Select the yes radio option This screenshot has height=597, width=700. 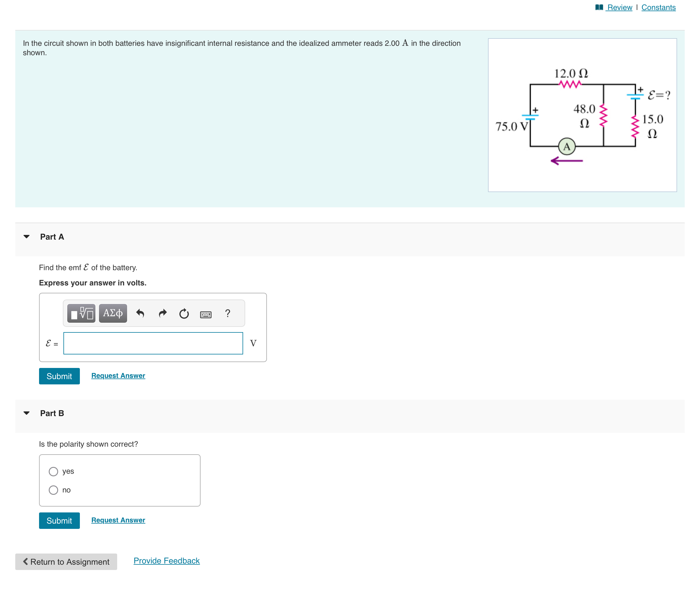coord(53,471)
